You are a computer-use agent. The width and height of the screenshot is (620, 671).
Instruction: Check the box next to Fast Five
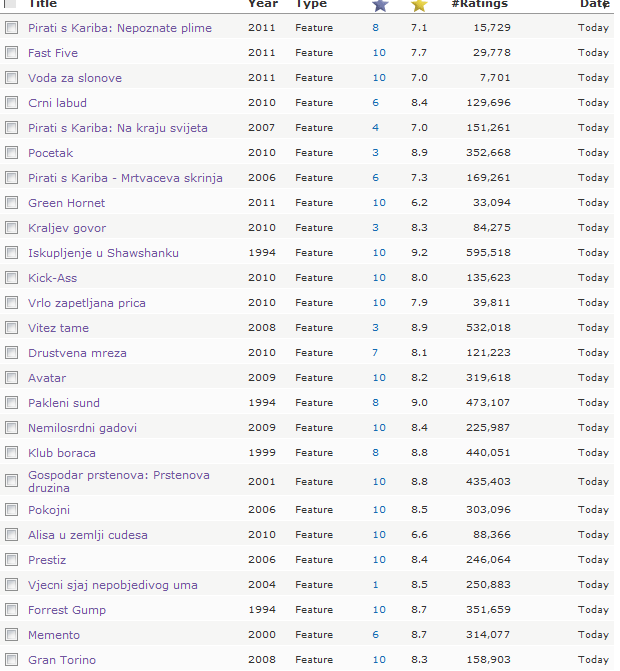(12, 53)
